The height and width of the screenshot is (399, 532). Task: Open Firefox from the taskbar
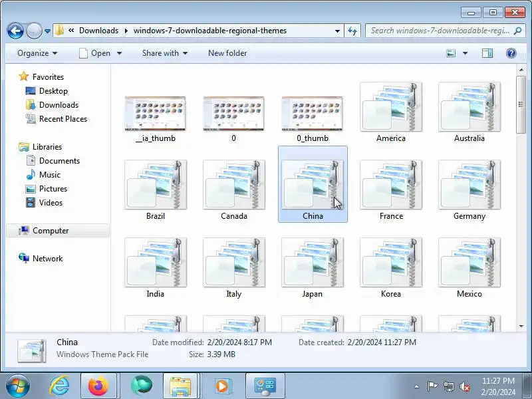click(x=98, y=386)
